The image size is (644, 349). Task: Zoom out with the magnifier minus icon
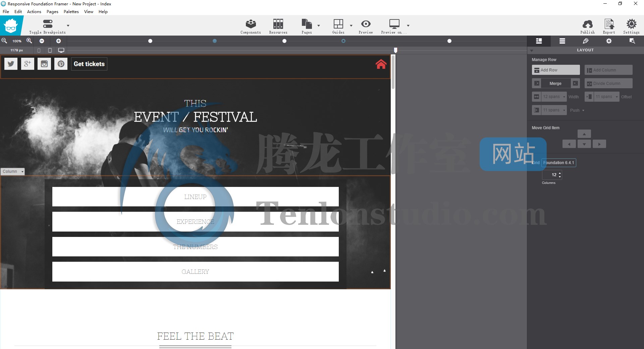pos(4,41)
